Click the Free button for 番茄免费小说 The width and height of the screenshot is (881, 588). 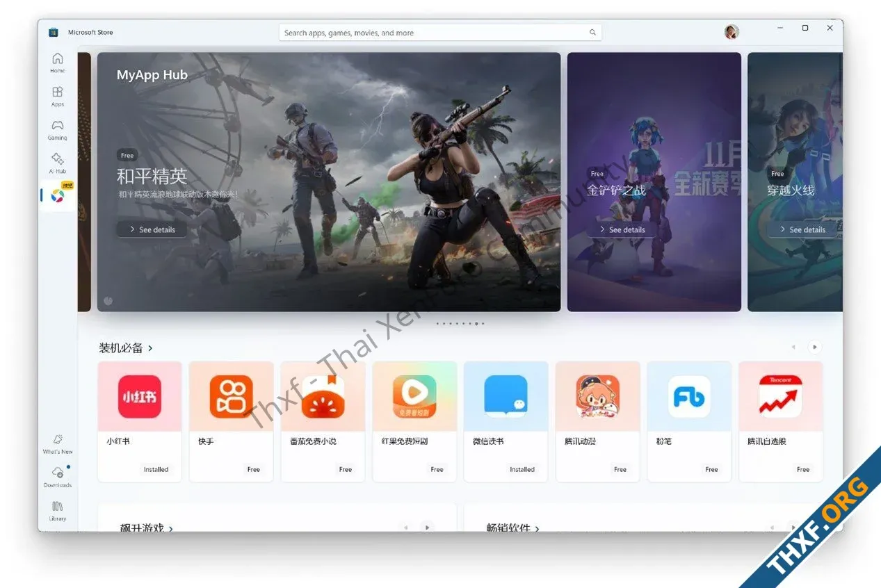point(346,470)
